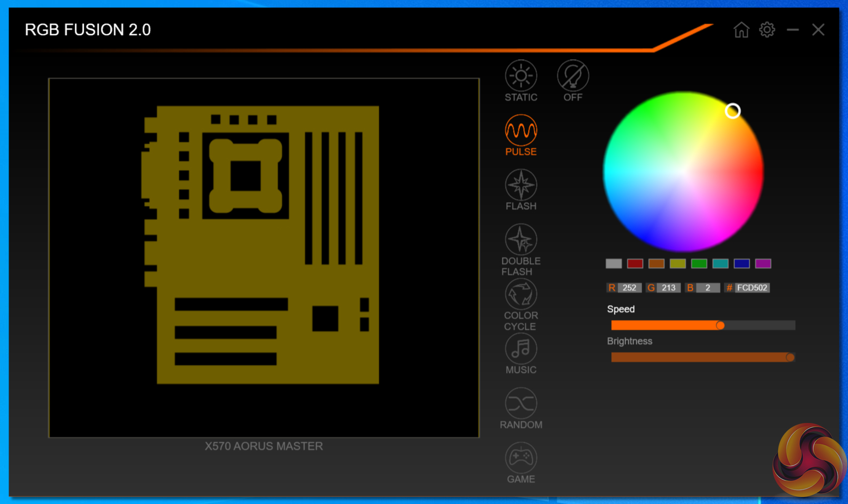Choose the Double Flash effect icon
Image resolution: width=848 pixels, height=504 pixels.
click(x=521, y=239)
